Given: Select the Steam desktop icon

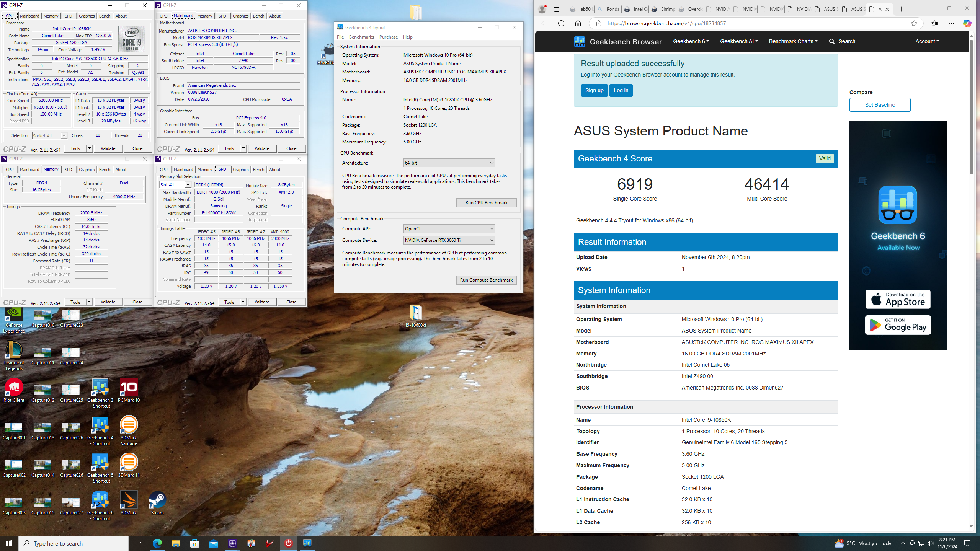Looking at the screenshot, I should coord(157,503).
